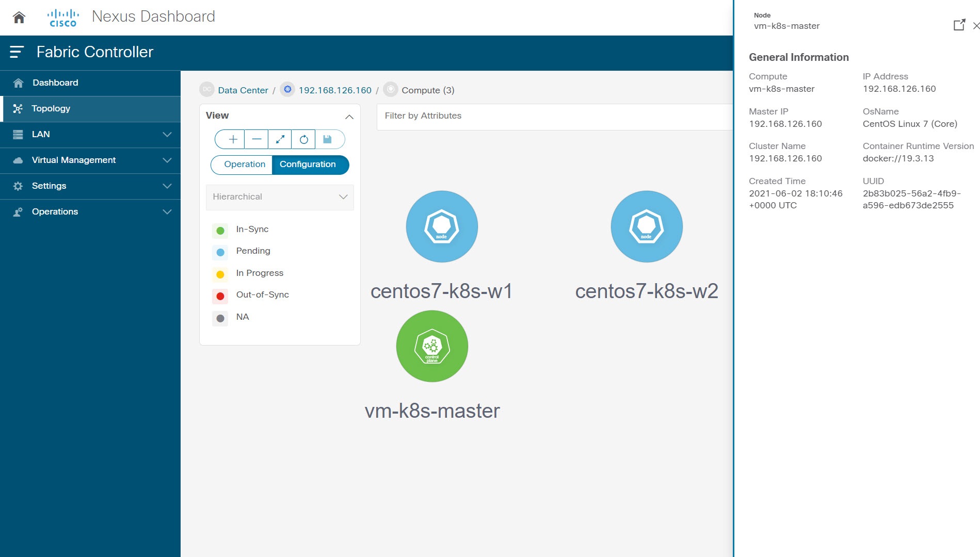Click the LAN sidebar icon

point(18,135)
